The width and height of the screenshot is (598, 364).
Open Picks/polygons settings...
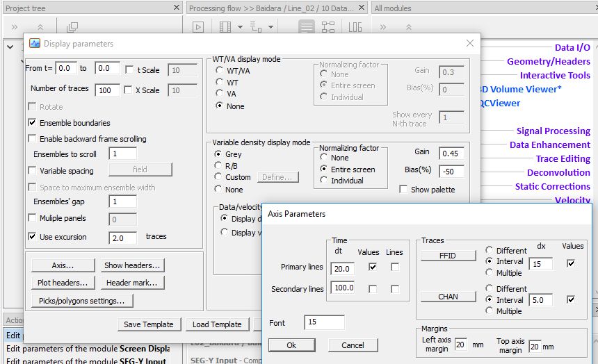(x=82, y=301)
